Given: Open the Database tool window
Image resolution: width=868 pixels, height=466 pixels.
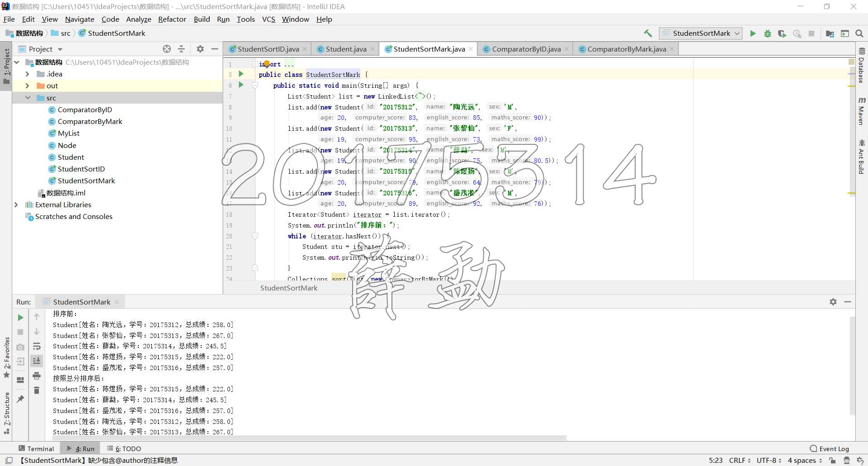Looking at the screenshot, I should [x=862, y=67].
